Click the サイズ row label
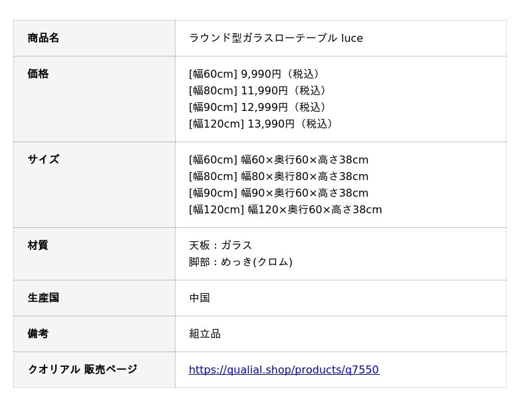532x408 pixels. pos(43,159)
